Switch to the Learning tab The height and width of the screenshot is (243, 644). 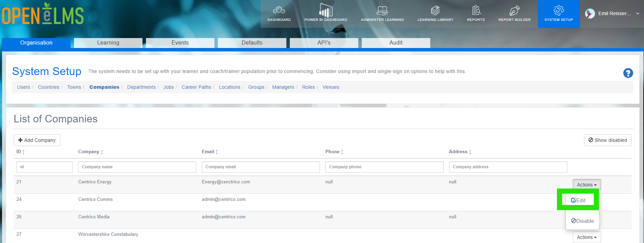pyautogui.click(x=108, y=43)
